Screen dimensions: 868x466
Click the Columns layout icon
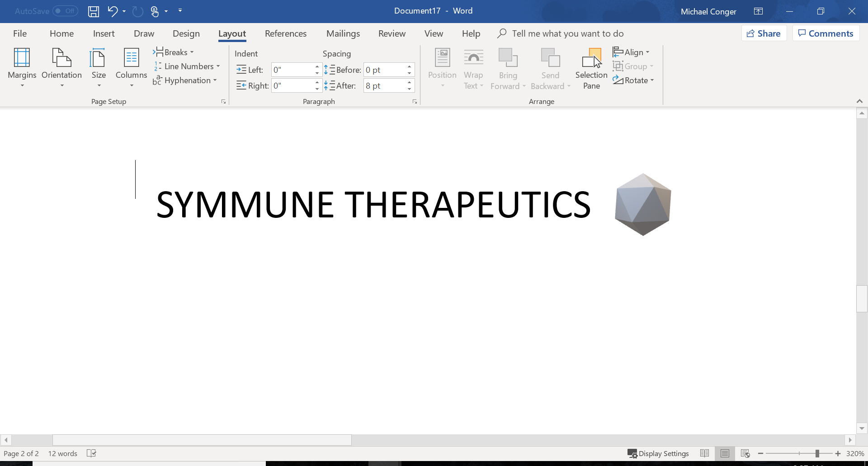click(x=131, y=58)
